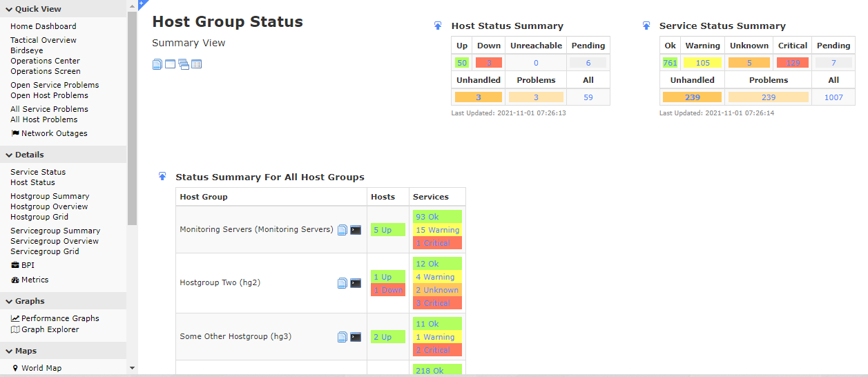Open command terminal icon for Some Other Hostgroup
The image size is (868, 377).
point(356,337)
